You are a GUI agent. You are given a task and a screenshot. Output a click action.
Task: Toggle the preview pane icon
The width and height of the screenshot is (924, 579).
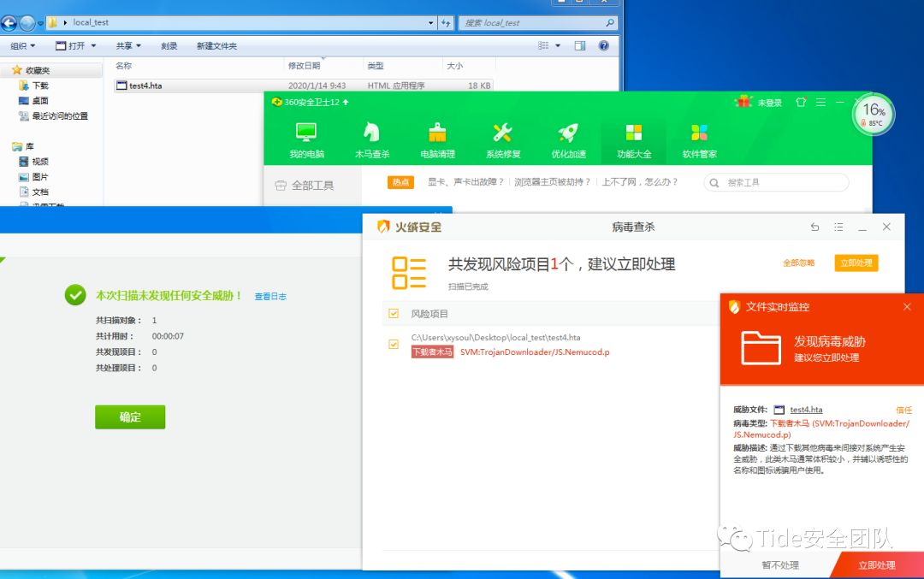click(580, 46)
